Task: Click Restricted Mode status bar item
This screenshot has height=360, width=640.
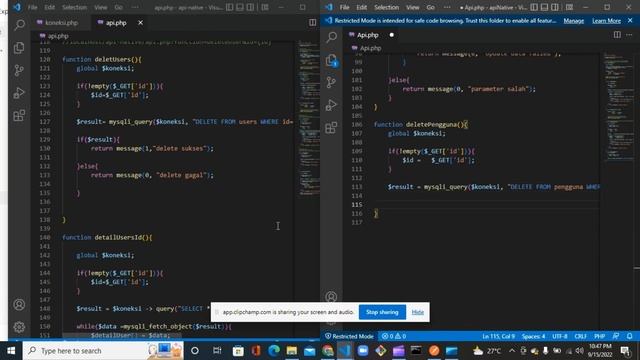Action: coord(349,336)
